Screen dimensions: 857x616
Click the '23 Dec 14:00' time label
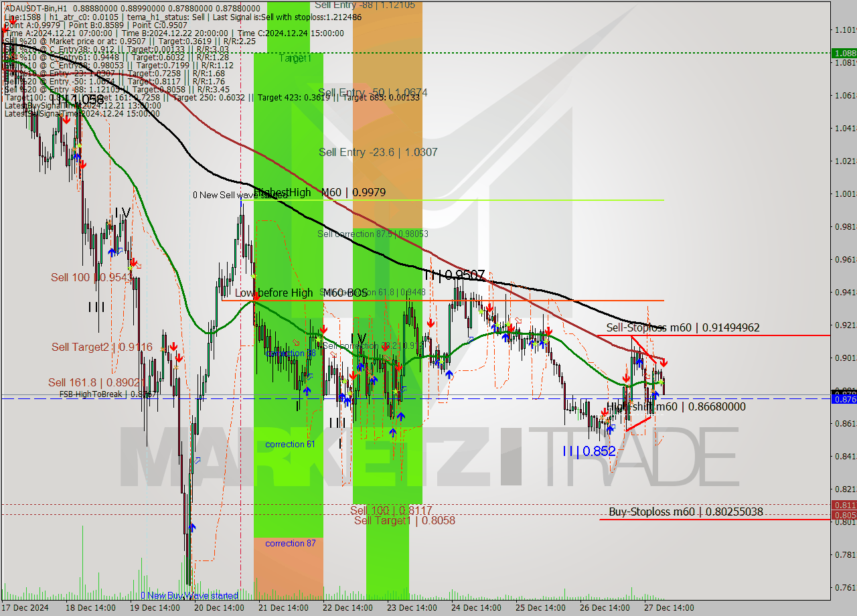(x=412, y=608)
